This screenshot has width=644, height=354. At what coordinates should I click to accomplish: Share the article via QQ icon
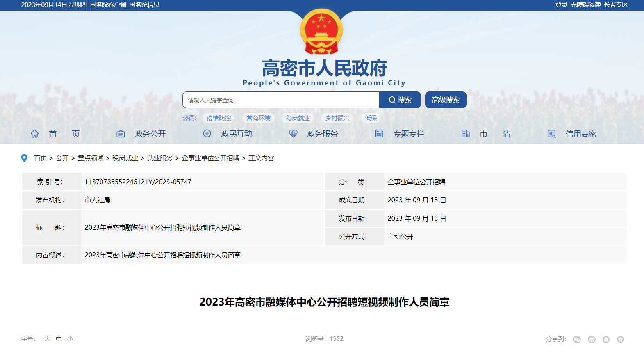606,339
